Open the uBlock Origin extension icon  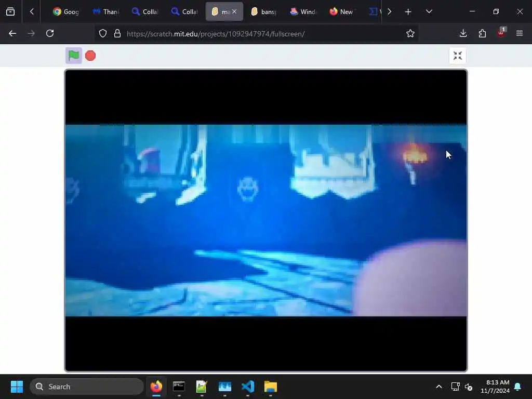(501, 33)
